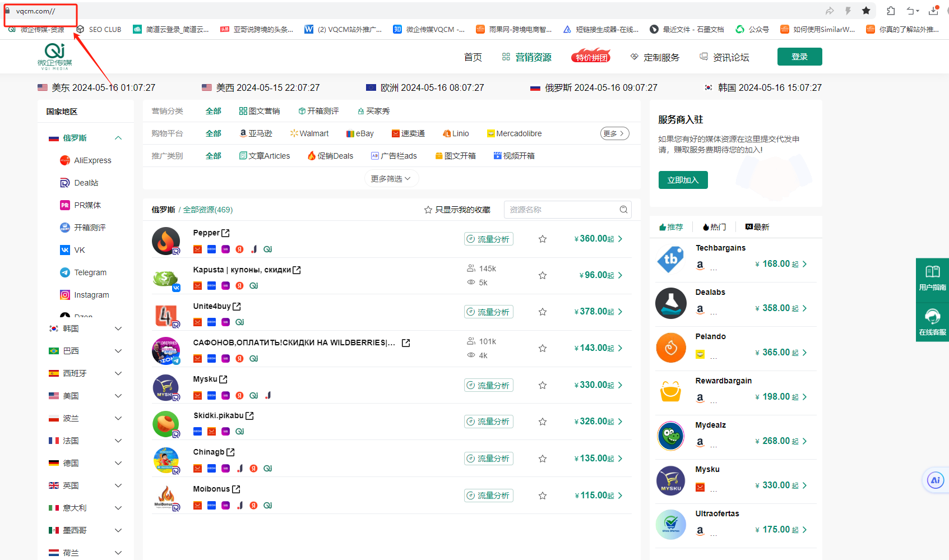
Task: Click the 微企传媒 site logo
Action: pos(54,56)
